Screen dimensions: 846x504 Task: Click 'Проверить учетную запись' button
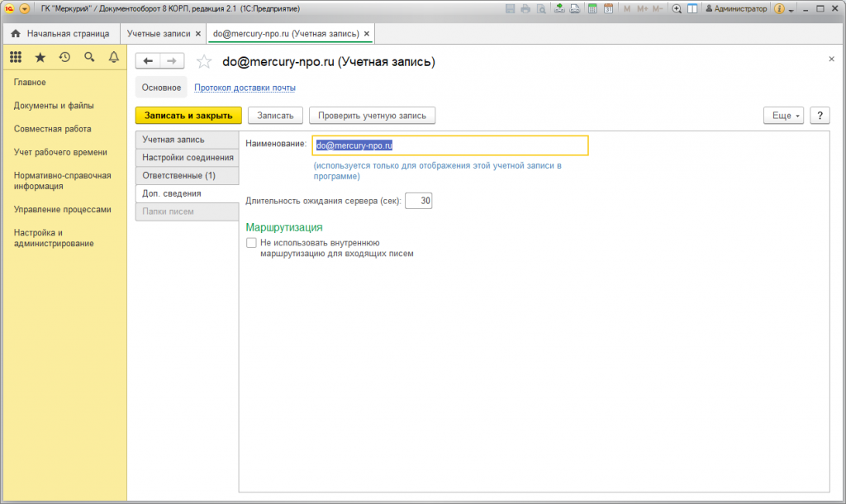(372, 116)
